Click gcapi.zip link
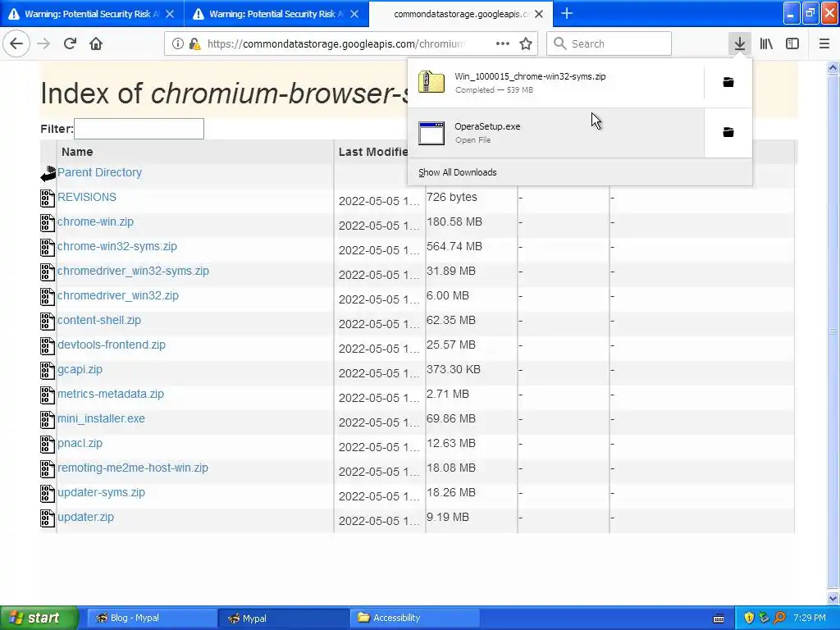This screenshot has height=630, width=840. click(80, 370)
